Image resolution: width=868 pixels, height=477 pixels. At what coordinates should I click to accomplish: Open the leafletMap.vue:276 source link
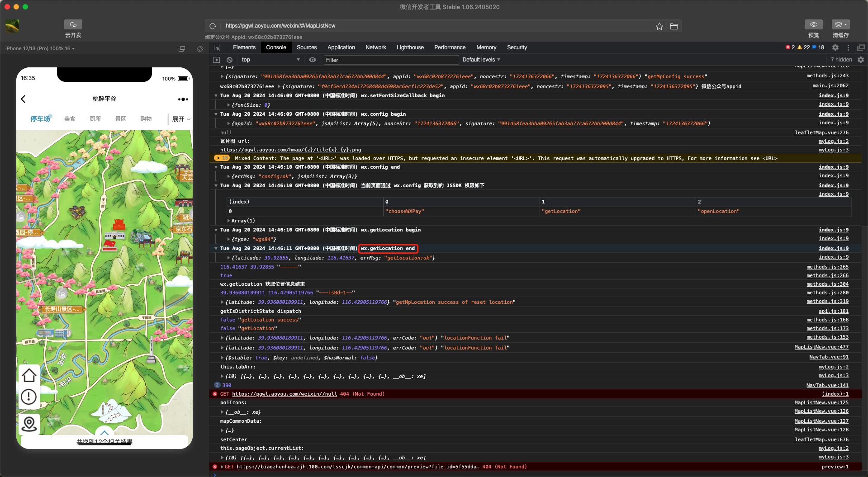(821, 132)
